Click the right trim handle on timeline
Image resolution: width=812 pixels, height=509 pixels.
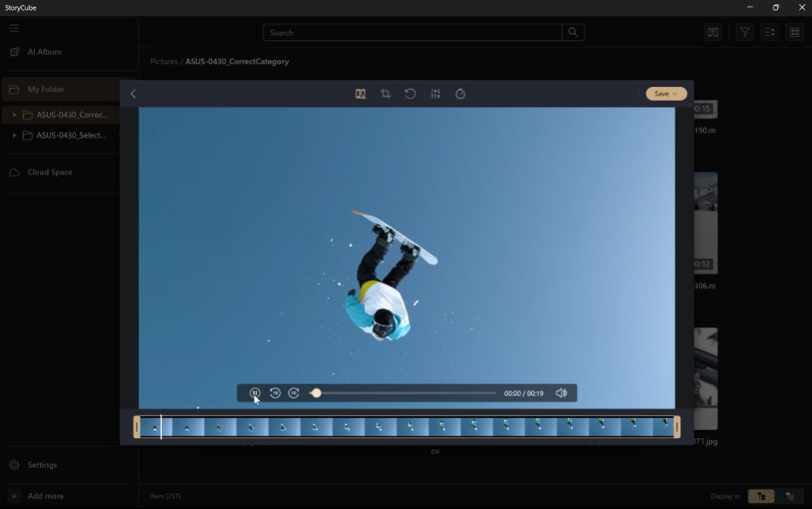(677, 427)
